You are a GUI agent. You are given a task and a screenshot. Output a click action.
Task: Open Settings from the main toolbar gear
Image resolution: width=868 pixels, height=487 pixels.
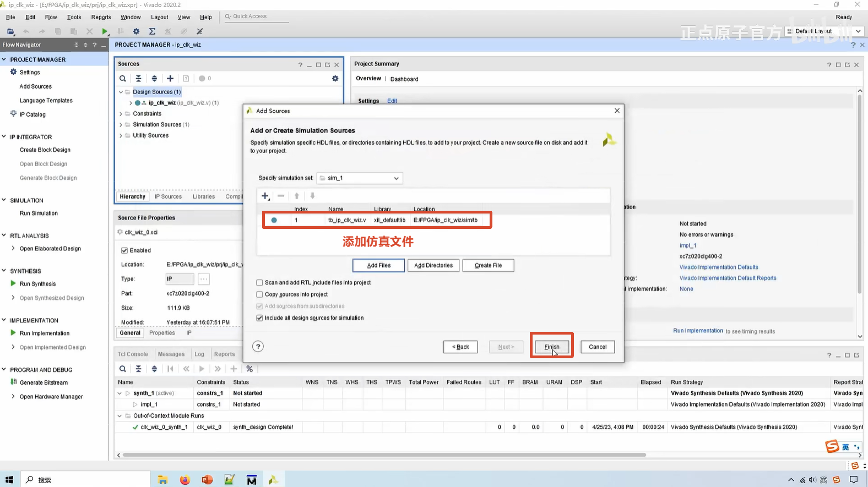click(136, 31)
